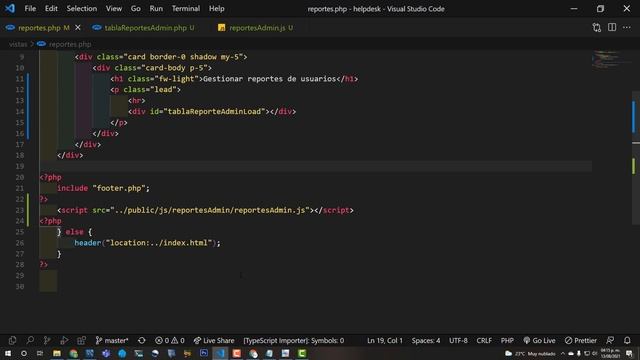Viewport: 640px width, 360px height.
Task: Click the line number 23 in the gutter
Action: pos(20,210)
